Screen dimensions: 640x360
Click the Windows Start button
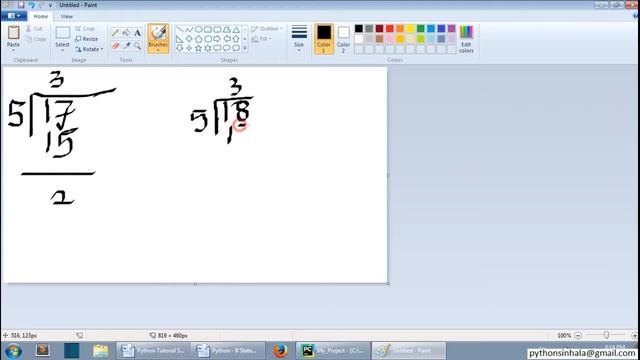tap(13, 351)
